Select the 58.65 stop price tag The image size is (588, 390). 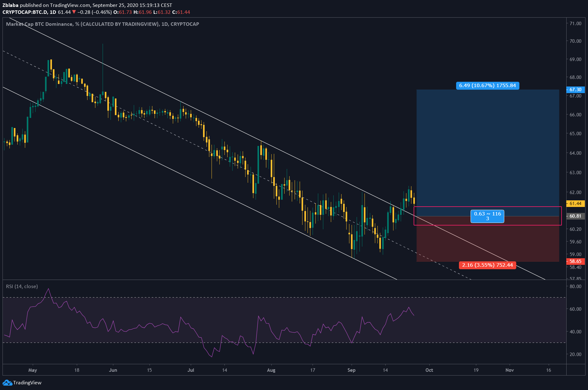pos(575,261)
